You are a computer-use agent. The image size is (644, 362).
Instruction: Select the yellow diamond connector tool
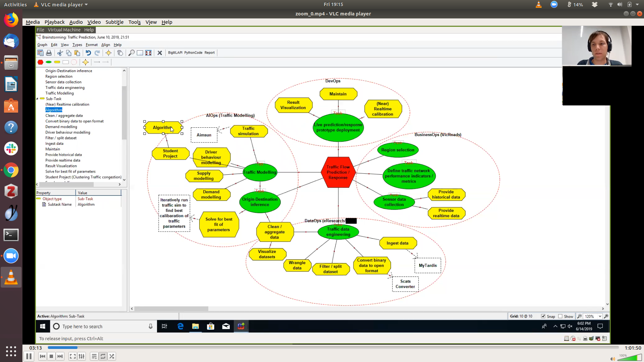pyautogui.click(x=86, y=62)
